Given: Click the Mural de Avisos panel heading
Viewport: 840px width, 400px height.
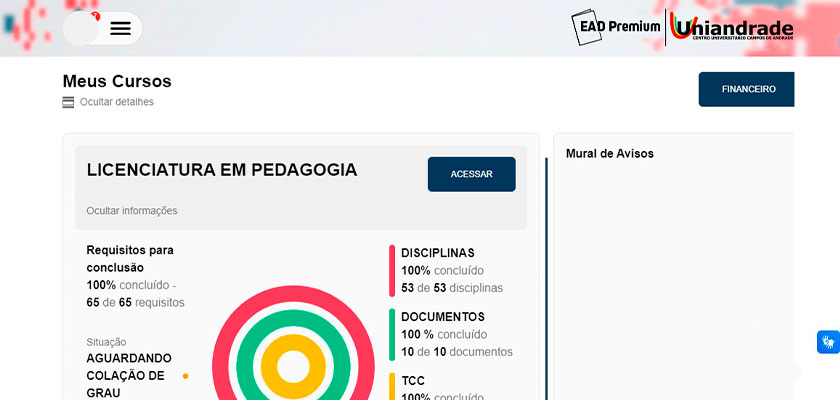Looking at the screenshot, I should (x=609, y=154).
